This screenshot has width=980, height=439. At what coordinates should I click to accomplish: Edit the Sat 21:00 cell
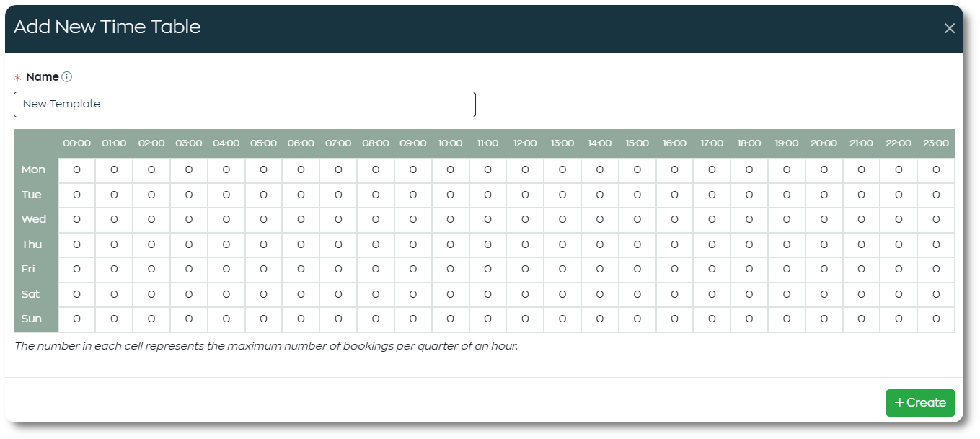pyautogui.click(x=861, y=294)
